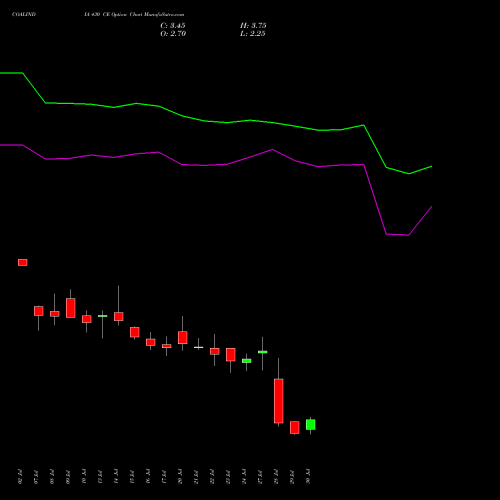The image size is (500, 500).
Task: Click the COALIND symbol title text
Action: coord(24,15)
